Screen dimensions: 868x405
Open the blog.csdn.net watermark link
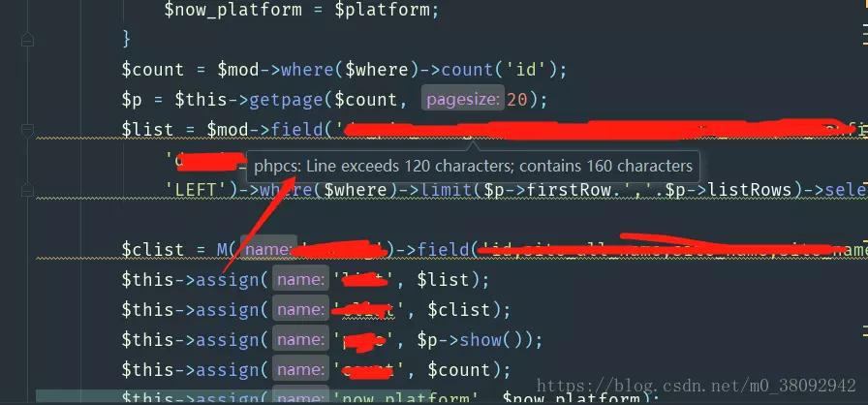pos(697,385)
